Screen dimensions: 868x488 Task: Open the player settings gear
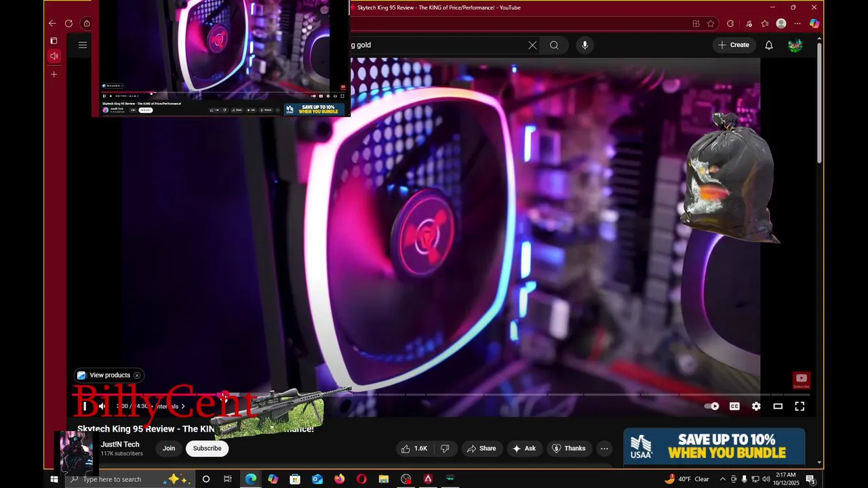[756, 407]
